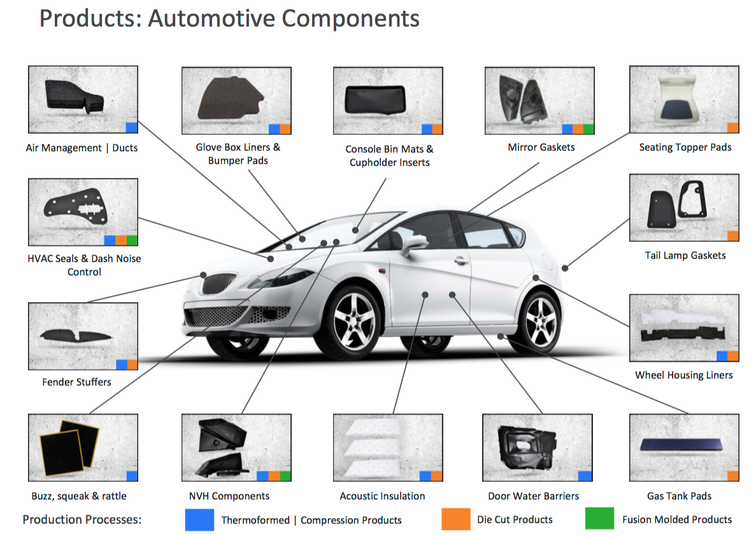
Task: Click the "Gas Tank Pads" caption
Action: tap(679, 496)
